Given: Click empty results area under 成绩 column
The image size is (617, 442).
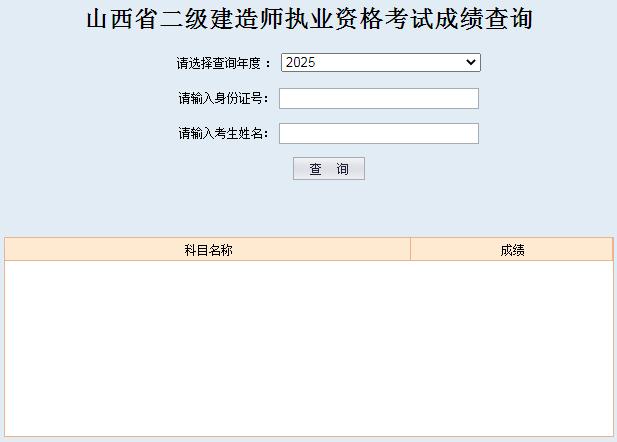Looking at the screenshot, I should tap(512, 340).
